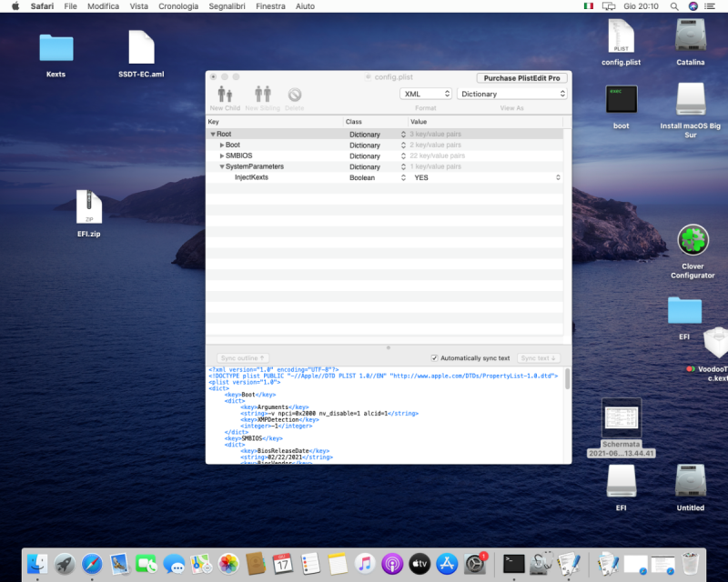This screenshot has width=728, height=582.
Task: Open Clover Configurator desktop icon
Action: point(693,242)
